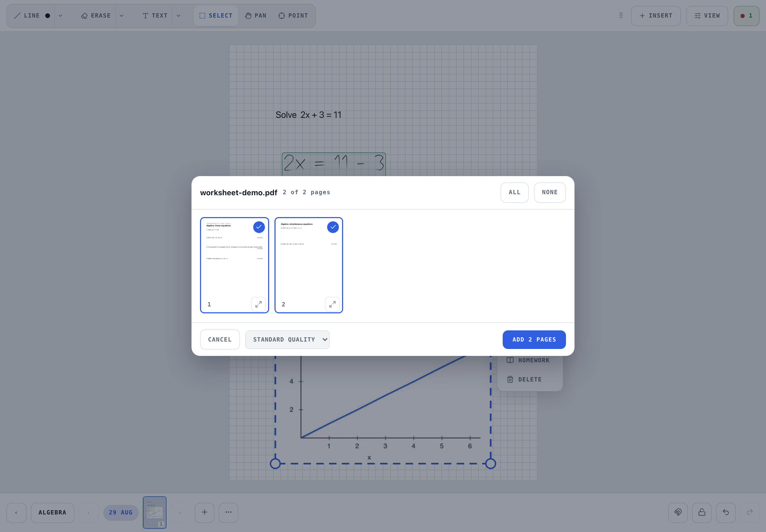The height and width of the screenshot is (532, 766).
Task: Switch to the Select tool
Action: coord(216,16)
